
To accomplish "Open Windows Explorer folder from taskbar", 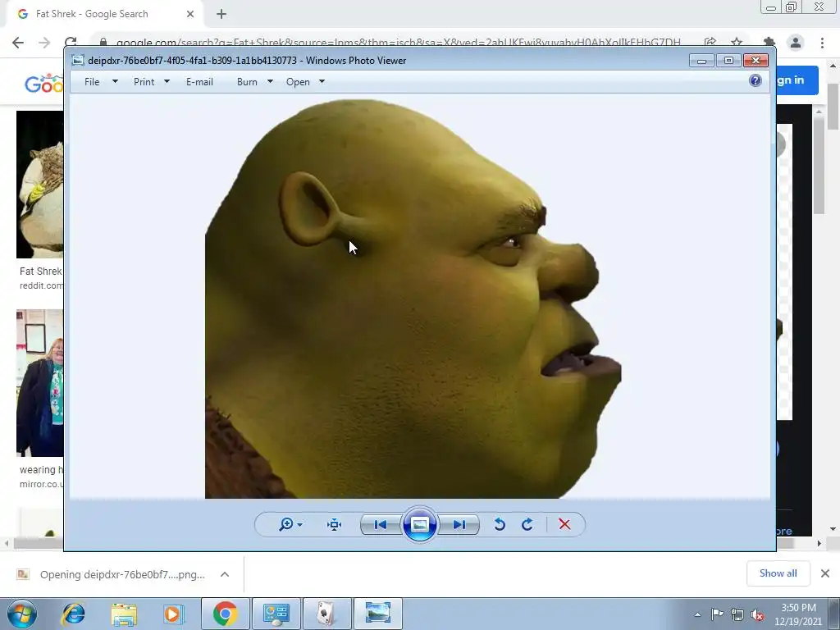I will tap(124, 614).
